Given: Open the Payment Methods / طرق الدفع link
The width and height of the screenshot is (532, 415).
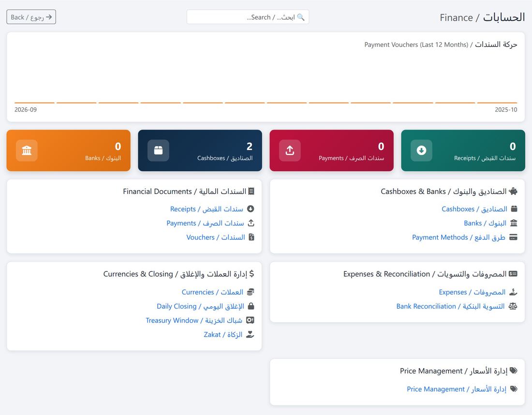Looking at the screenshot, I should [458, 237].
